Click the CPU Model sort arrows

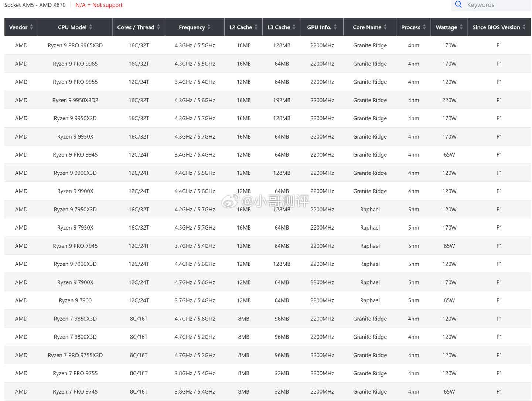(91, 27)
